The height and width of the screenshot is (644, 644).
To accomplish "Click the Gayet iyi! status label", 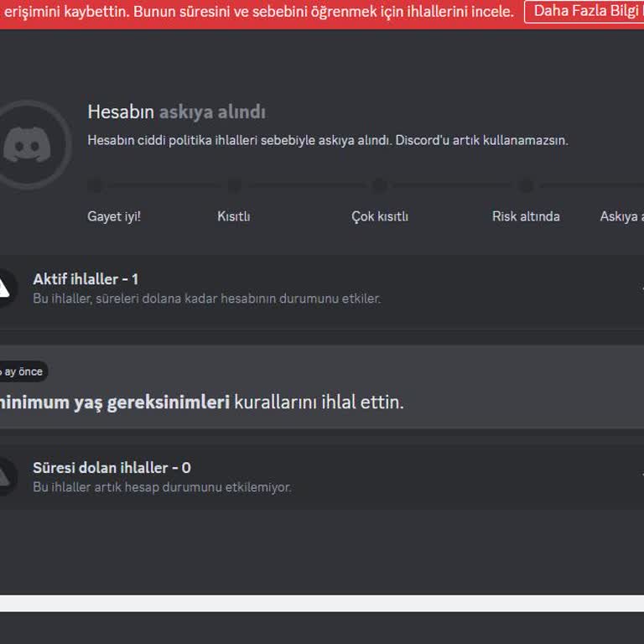I will (114, 216).
